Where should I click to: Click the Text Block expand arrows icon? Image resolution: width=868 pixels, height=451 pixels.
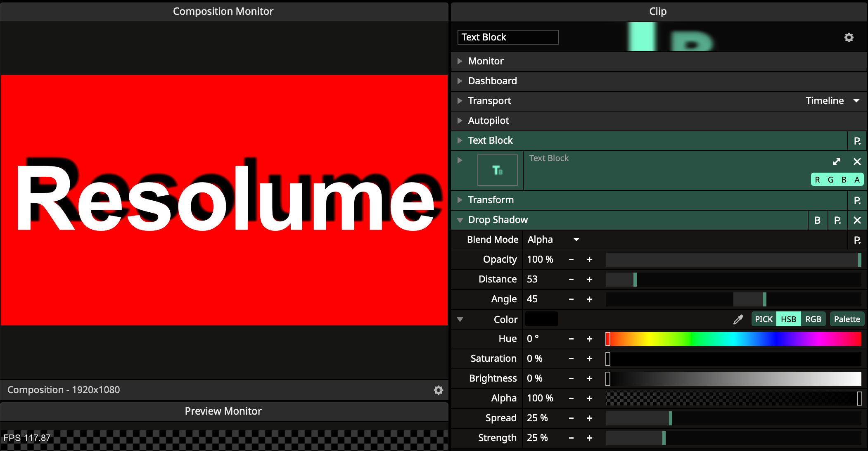(837, 161)
